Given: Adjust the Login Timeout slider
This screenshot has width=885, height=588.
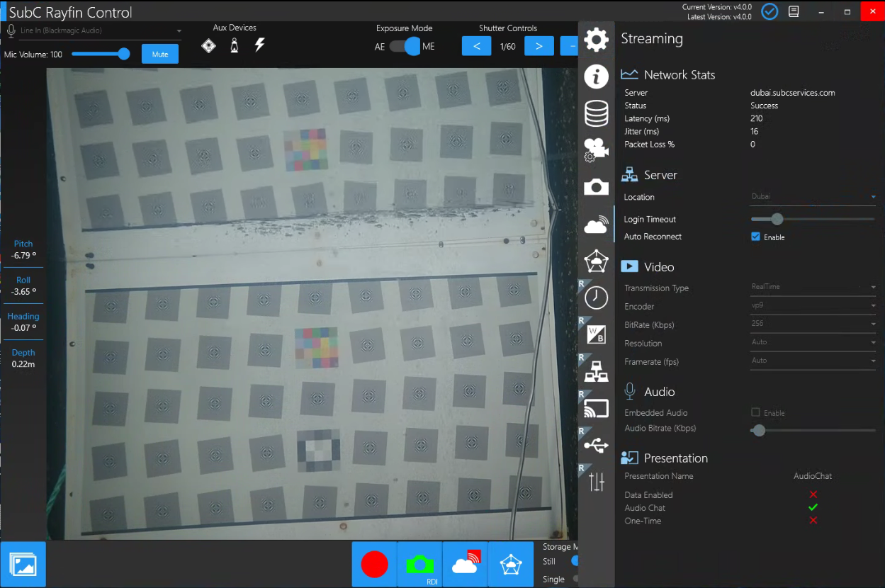Looking at the screenshot, I should click(x=777, y=220).
